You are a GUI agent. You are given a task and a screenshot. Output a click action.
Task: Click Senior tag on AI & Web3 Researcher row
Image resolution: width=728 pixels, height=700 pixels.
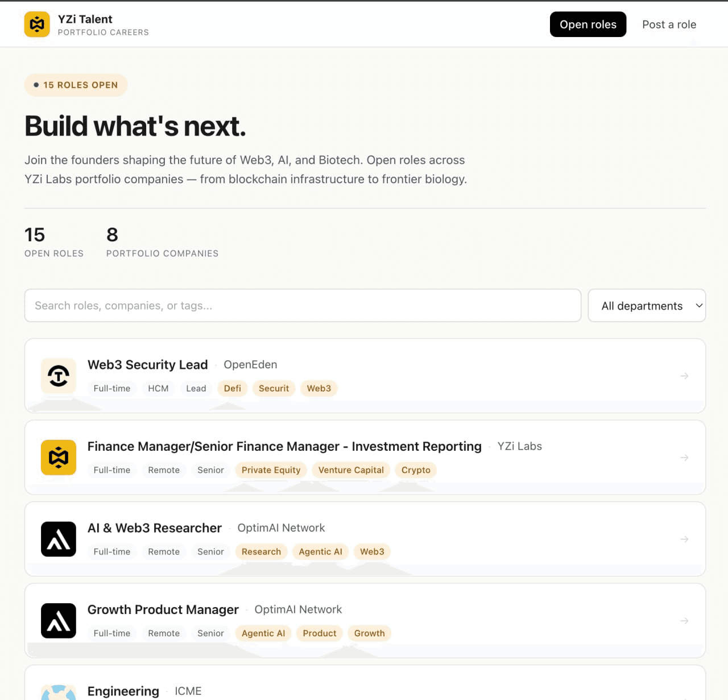click(x=210, y=551)
